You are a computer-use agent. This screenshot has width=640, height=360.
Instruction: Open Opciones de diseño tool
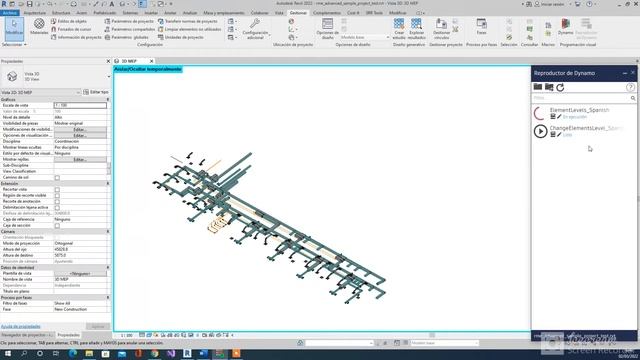(x=327, y=29)
